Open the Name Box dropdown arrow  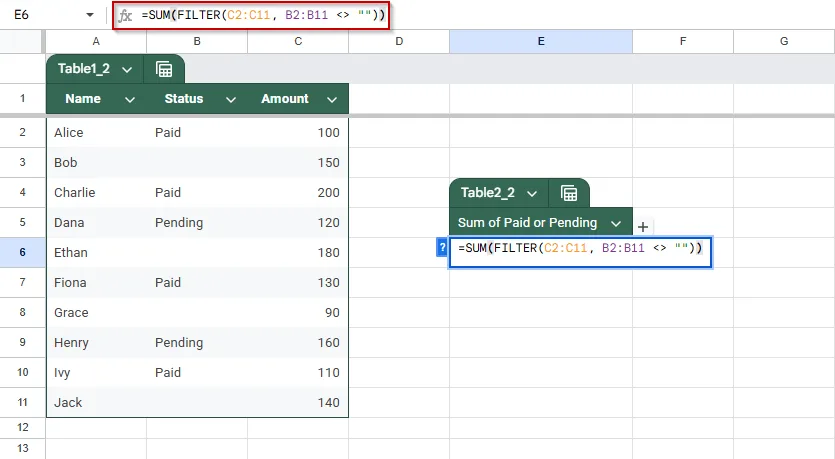tap(89, 15)
